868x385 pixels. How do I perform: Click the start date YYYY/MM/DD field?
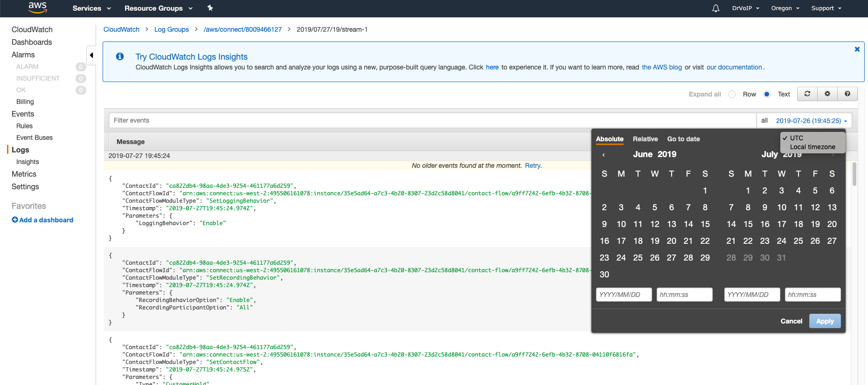tap(624, 295)
